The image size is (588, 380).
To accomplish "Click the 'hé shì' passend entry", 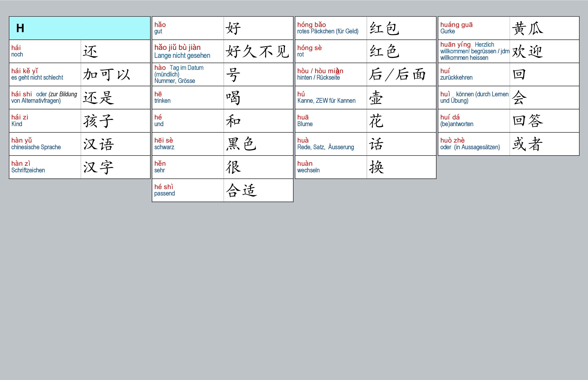I will [188, 190].
